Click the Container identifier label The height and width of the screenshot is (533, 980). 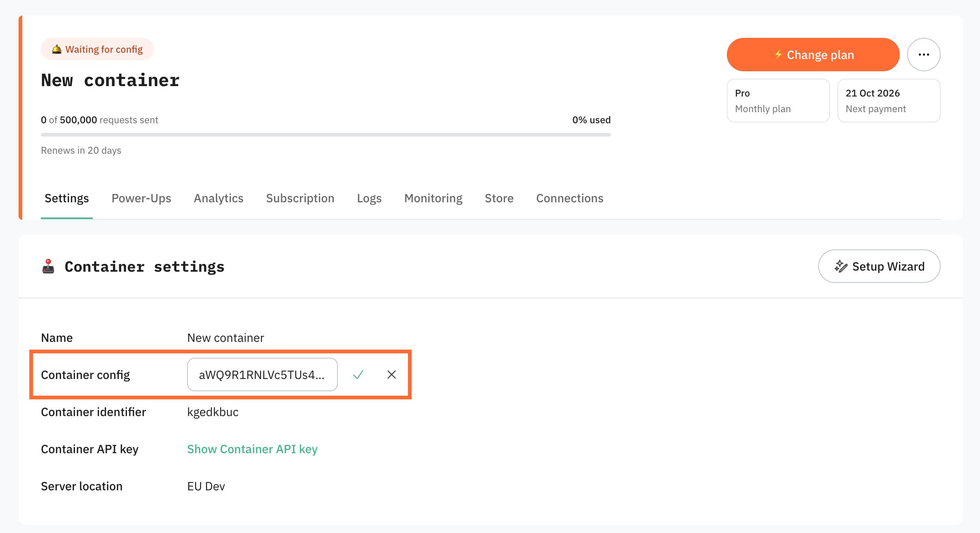tap(93, 412)
